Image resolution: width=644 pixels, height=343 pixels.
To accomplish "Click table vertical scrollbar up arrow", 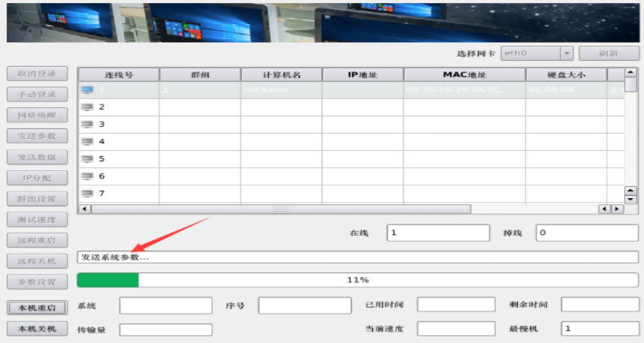I will point(630,73).
